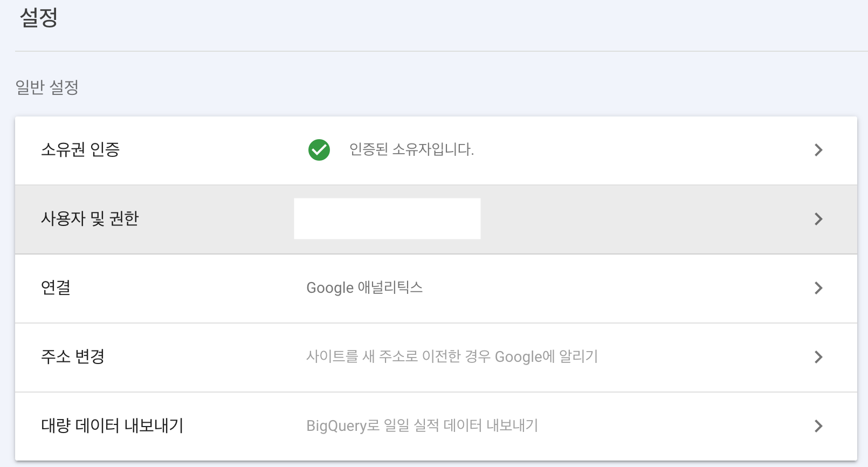Image resolution: width=868 pixels, height=467 pixels.
Task: Click the chevron icon on 연결 row
Action: tap(818, 288)
